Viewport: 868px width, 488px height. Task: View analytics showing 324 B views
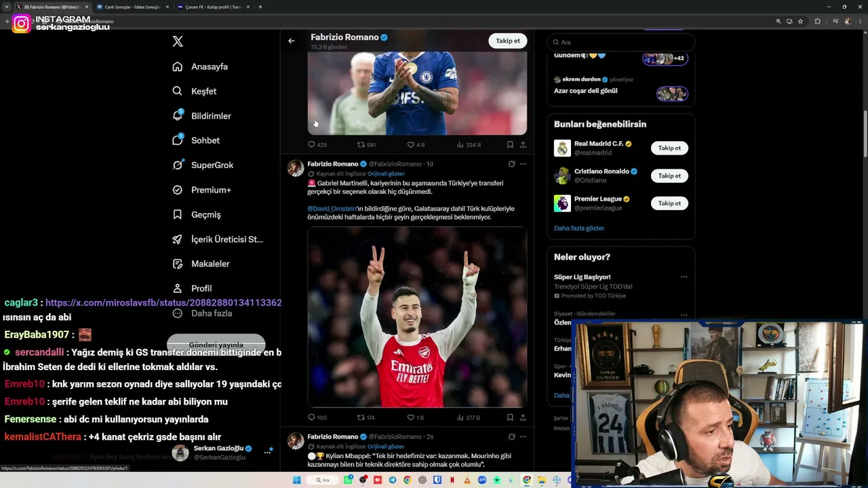click(469, 144)
